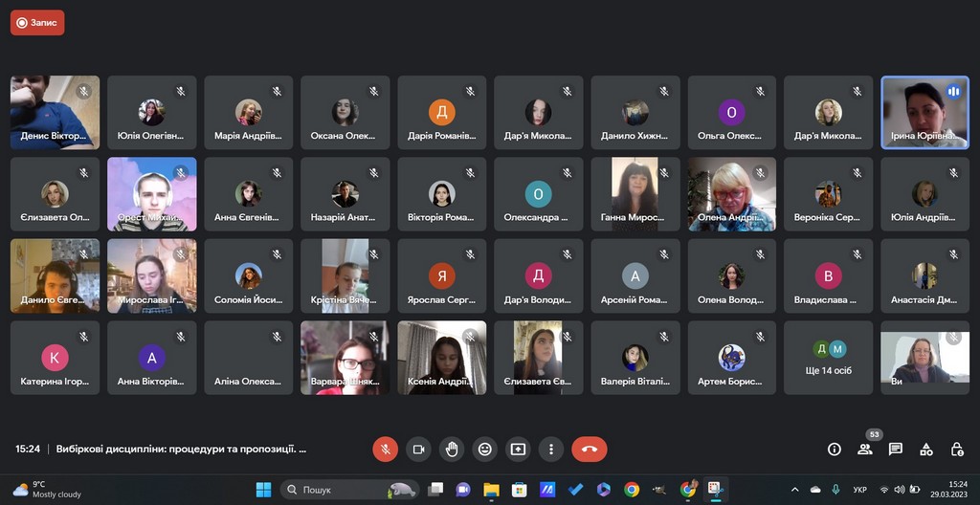Click Олена Андріївна's video tile
Image resolution: width=980 pixels, height=505 pixels.
[731, 194]
